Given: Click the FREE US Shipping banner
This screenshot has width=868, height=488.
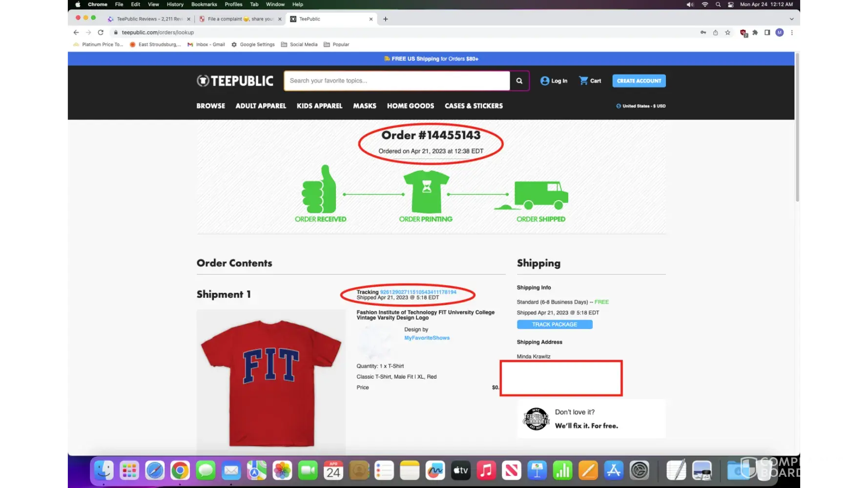Looking at the screenshot, I should pyautogui.click(x=431, y=59).
